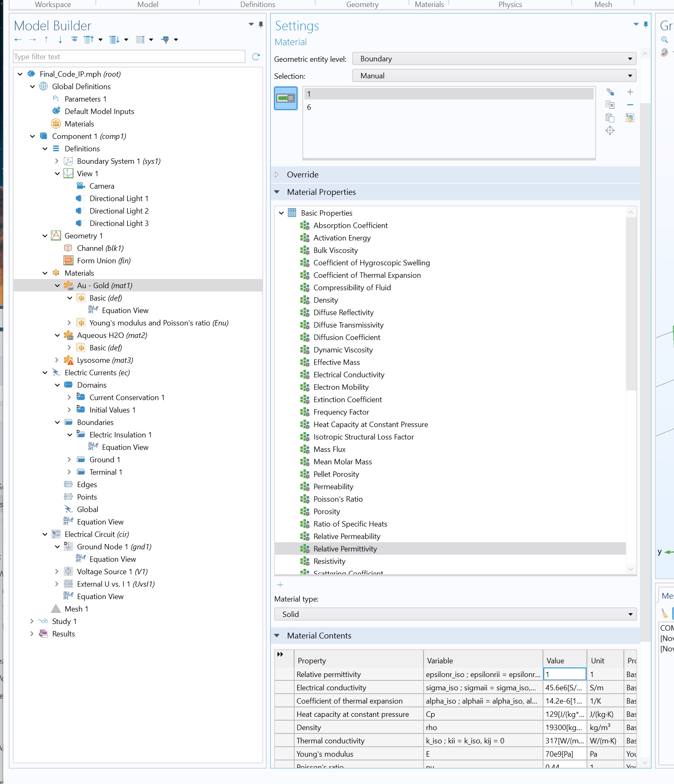
Task: Click the plus Add to Selection icon
Action: (630, 92)
